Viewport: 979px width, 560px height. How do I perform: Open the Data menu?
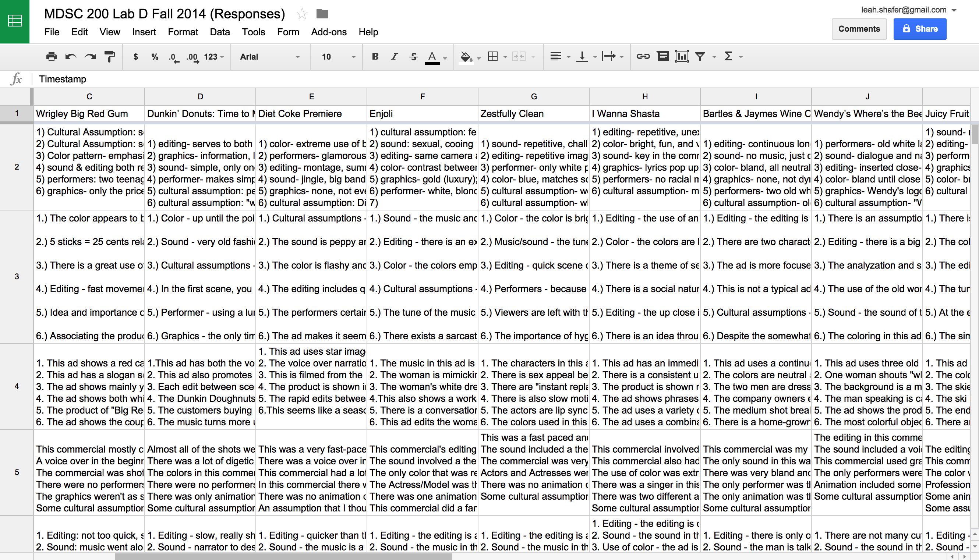click(220, 32)
